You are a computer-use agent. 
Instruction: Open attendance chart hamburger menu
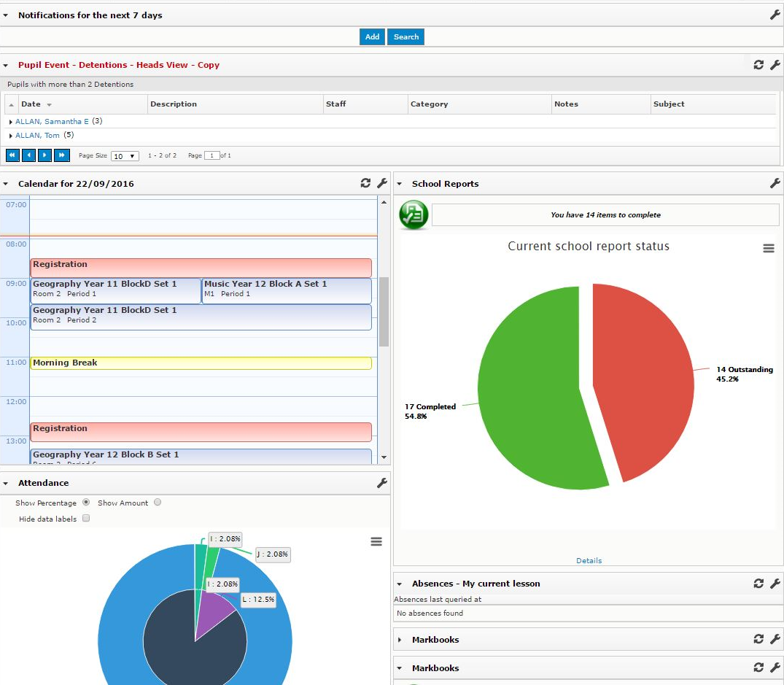(376, 541)
